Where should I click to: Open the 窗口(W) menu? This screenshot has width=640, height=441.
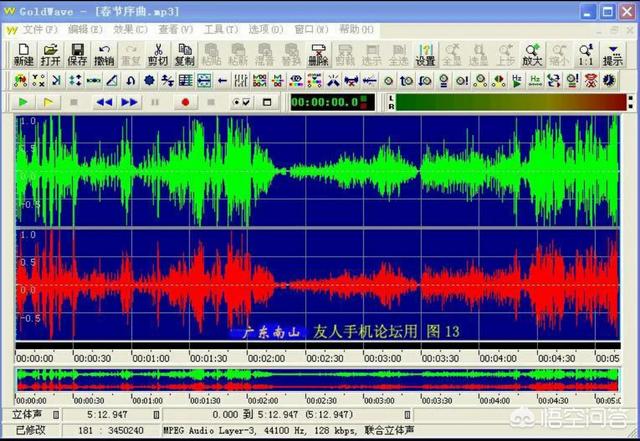tap(311, 29)
